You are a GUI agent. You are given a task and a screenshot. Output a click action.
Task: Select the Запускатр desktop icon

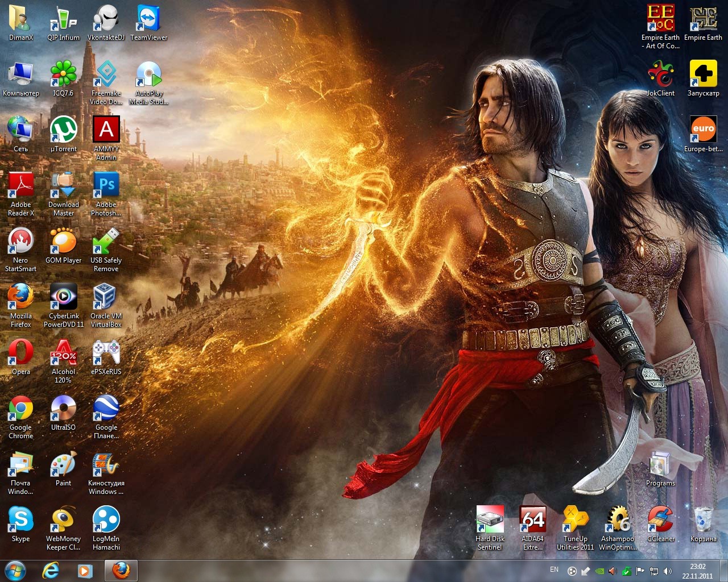pyautogui.click(x=703, y=78)
